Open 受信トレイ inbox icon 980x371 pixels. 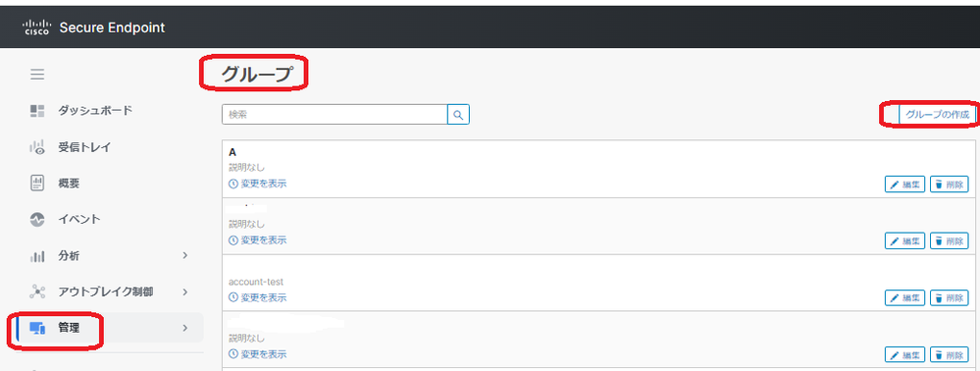(x=37, y=147)
